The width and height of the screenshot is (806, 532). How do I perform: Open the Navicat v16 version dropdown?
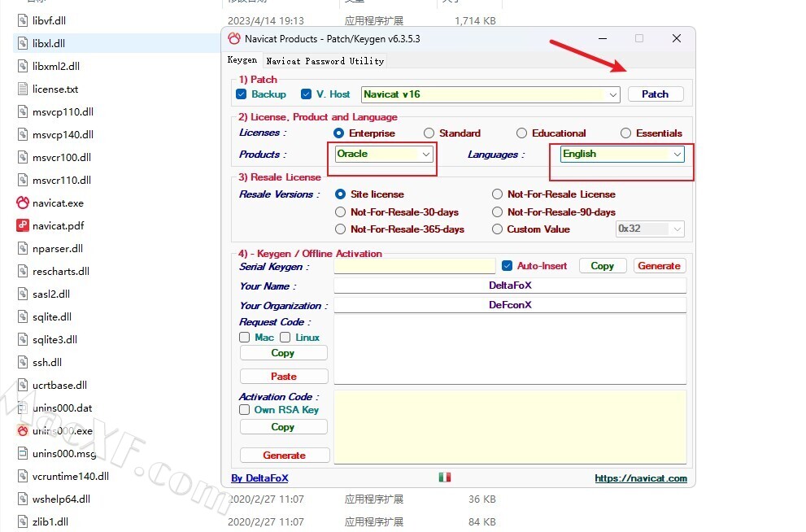[490, 94]
